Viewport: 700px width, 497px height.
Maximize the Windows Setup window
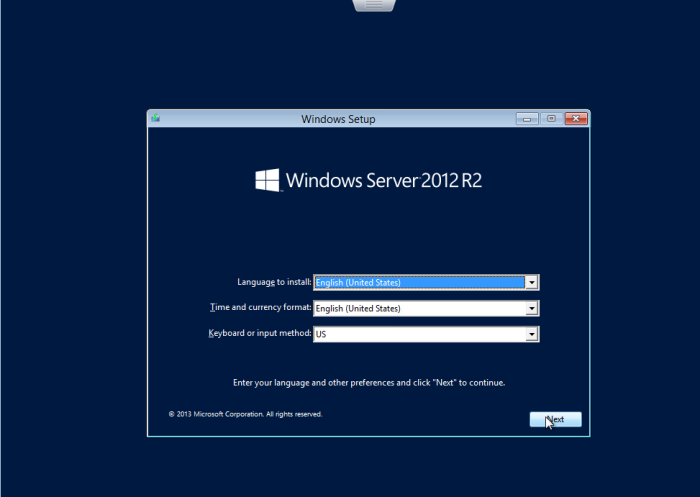click(x=551, y=119)
